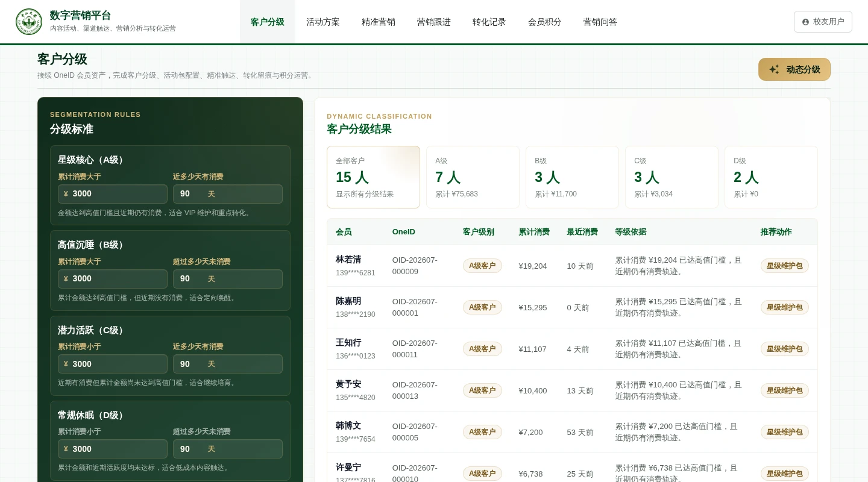Edit the D级 累计消费小于 amount field

pyautogui.click(x=113, y=449)
